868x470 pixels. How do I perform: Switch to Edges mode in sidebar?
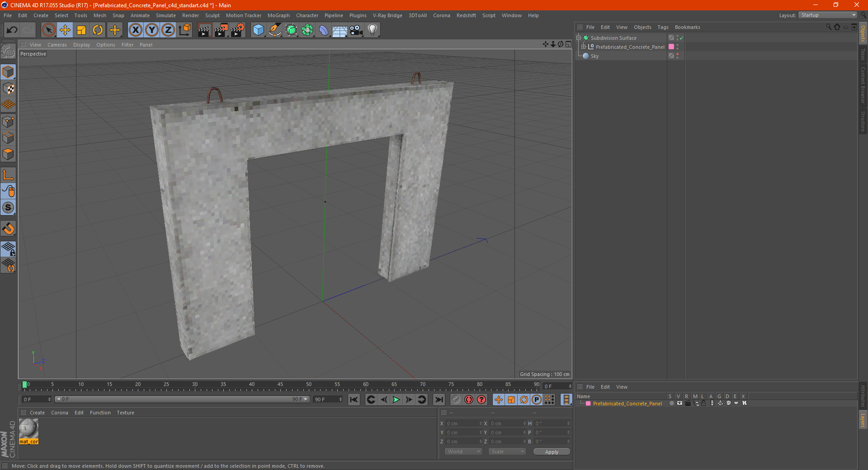[x=8, y=138]
